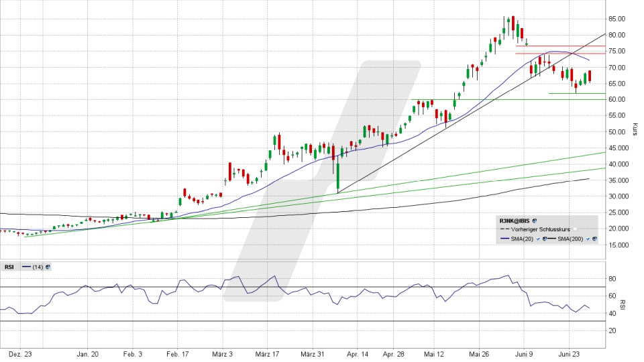This screenshot has width=644, height=362.
Task: Click the 65.00 price axis label
Action: pos(617,83)
